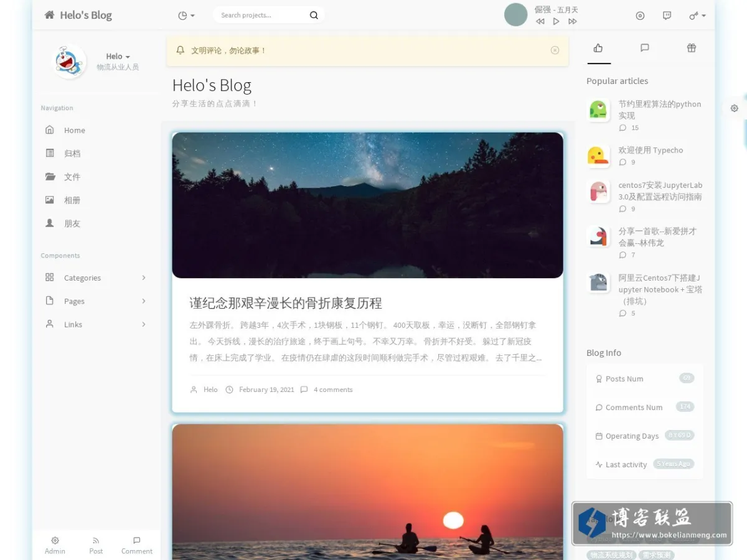Click pink flamingo thumbnail of JupyterLab article
Image resolution: width=747 pixels, height=560 pixels.
tap(598, 192)
